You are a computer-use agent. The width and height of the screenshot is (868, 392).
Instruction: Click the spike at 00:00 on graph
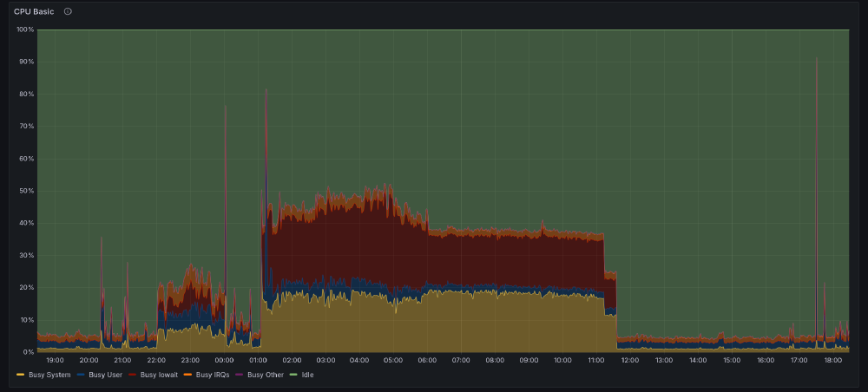pos(225,108)
